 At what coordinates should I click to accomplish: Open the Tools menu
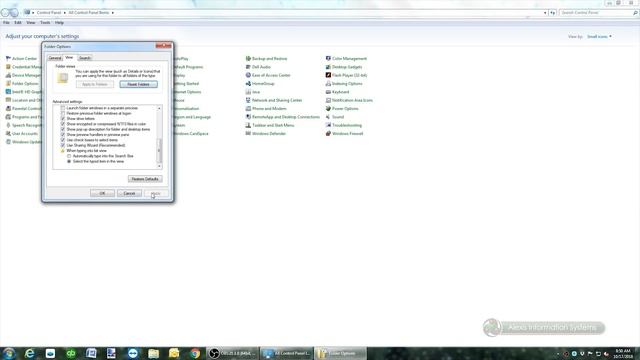point(45,23)
